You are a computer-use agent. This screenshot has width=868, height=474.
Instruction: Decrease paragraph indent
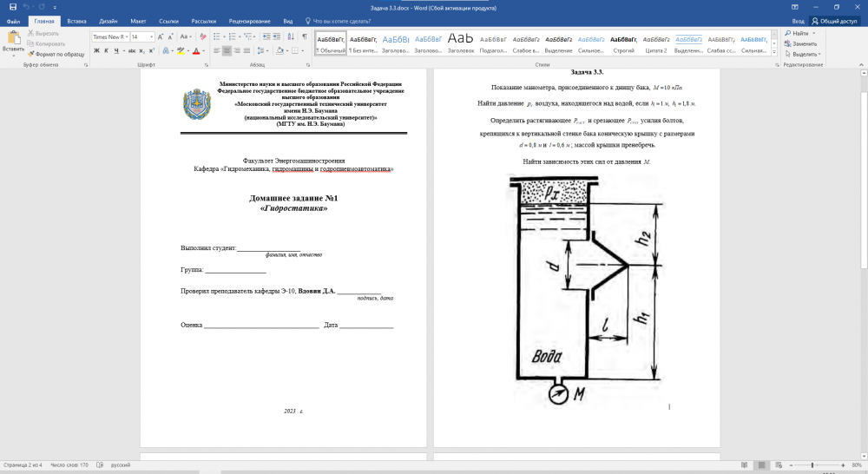(x=266, y=36)
